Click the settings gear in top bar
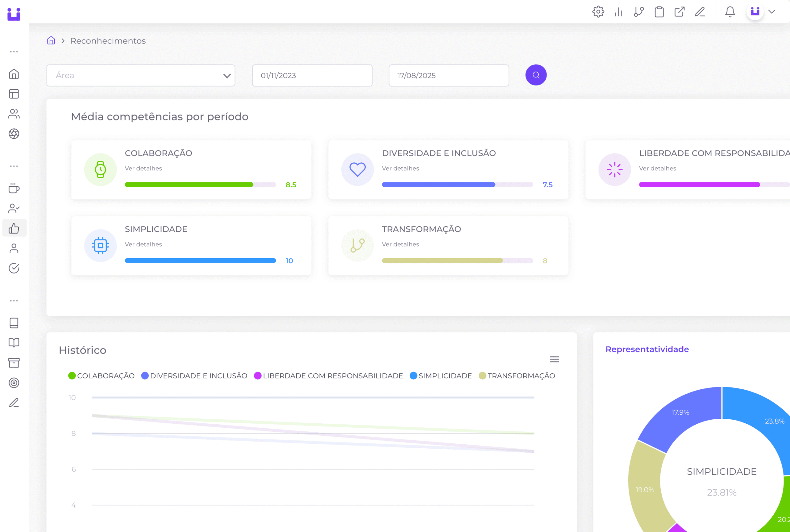This screenshot has height=532, width=790. 598,12
